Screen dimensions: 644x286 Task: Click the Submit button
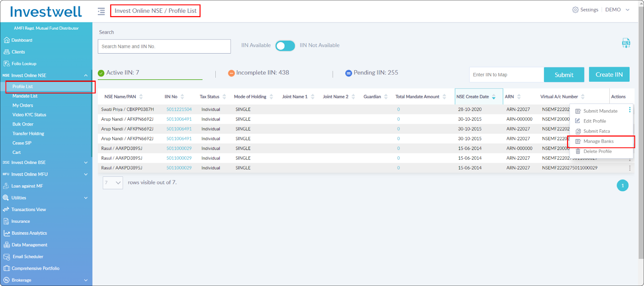[x=564, y=75]
